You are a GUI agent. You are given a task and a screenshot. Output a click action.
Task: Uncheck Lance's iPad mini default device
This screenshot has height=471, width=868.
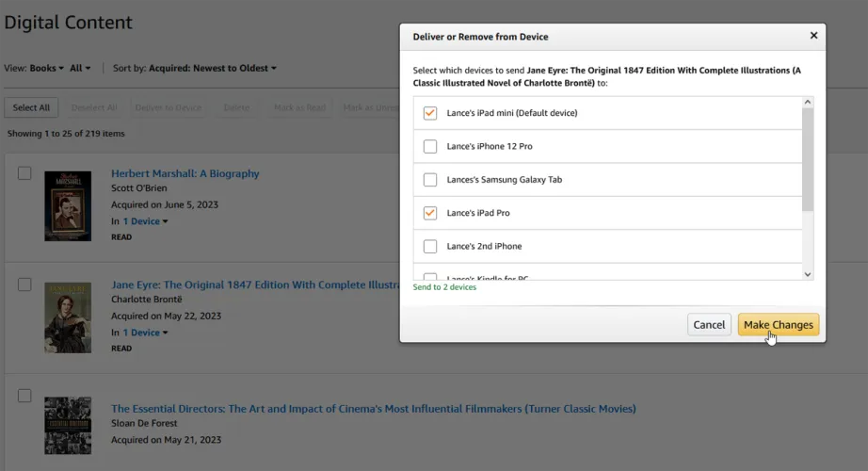430,113
